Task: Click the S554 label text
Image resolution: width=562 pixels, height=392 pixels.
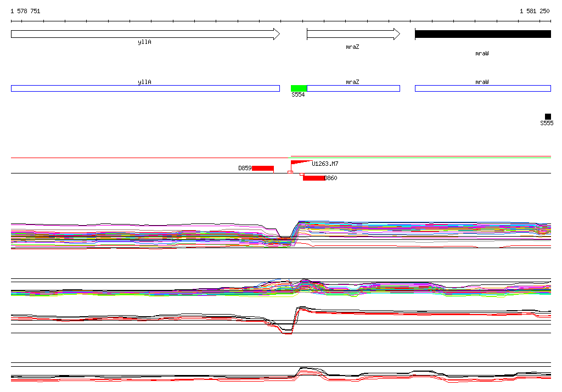Action: coord(298,94)
